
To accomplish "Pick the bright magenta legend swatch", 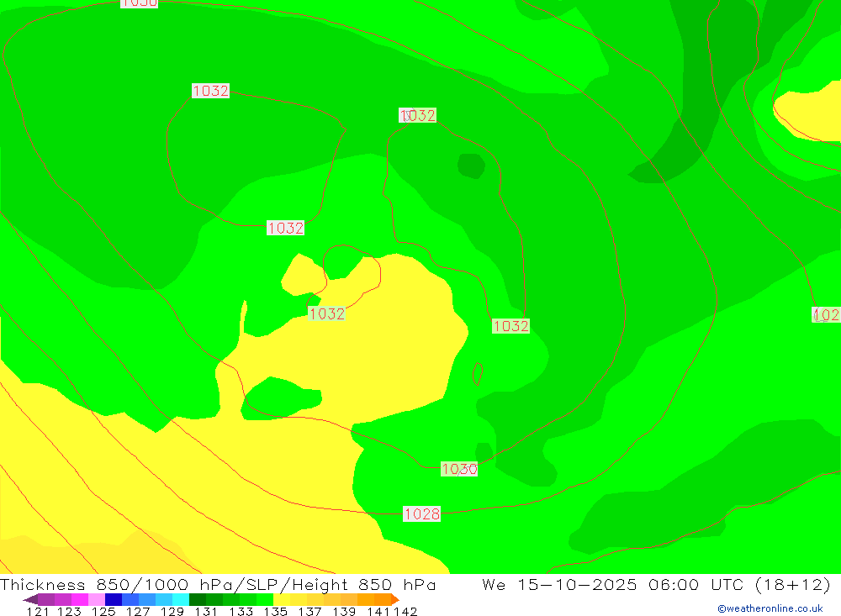I will click(79, 599).
